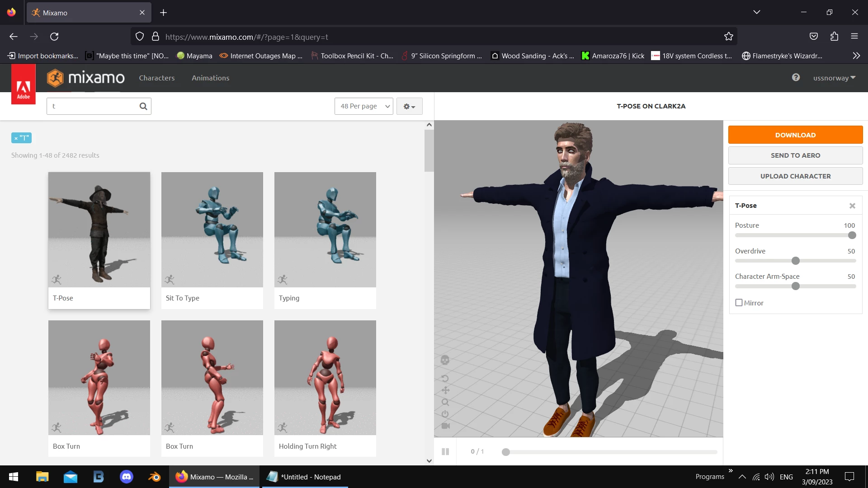
Task: Click the rotate camera icon in viewport
Action: 445,378
